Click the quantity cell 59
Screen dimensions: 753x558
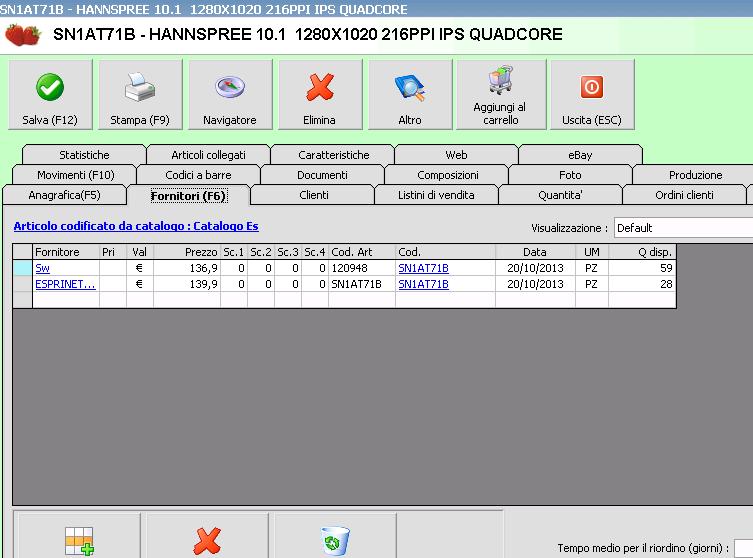coord(642,268)
